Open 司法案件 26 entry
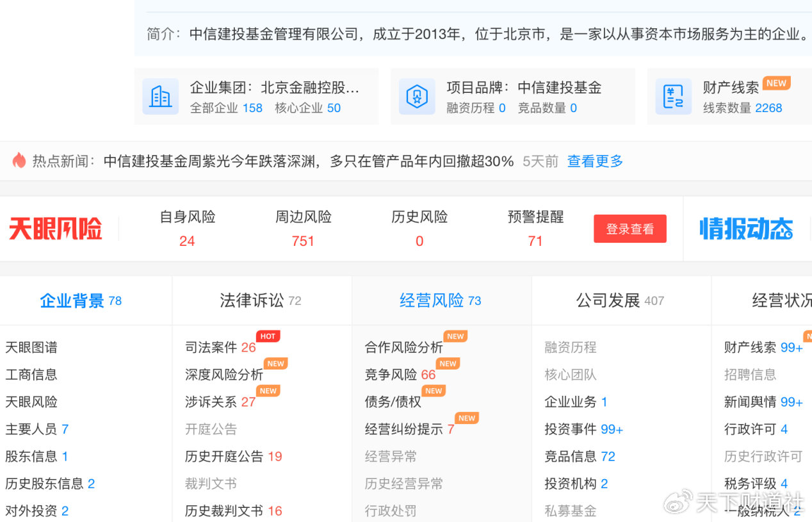The width and height of the screenshot is (812, 522). coord(220,347)
